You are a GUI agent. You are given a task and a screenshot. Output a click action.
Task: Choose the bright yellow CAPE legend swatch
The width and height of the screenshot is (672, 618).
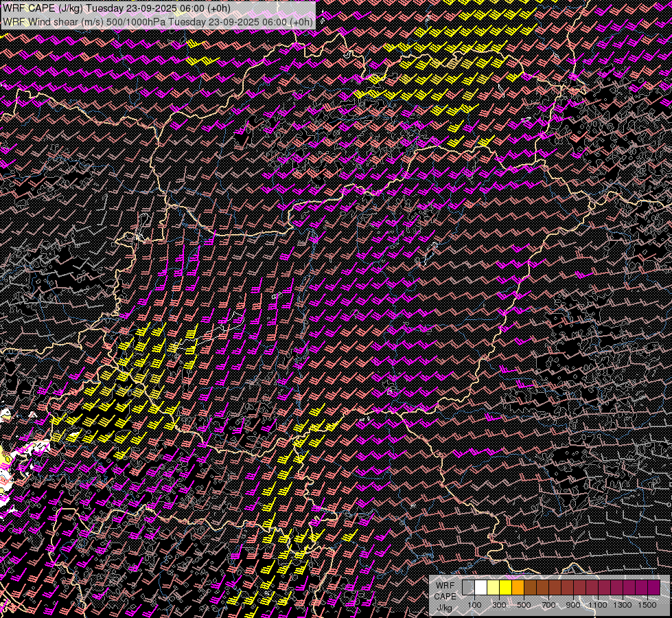(x=505, y=588)
